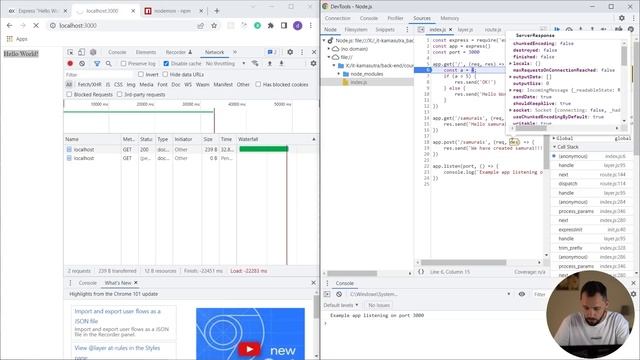The width and height of the screenshot is (640, 360).
Task: Click the red record network log button
Action: (70, 64)
